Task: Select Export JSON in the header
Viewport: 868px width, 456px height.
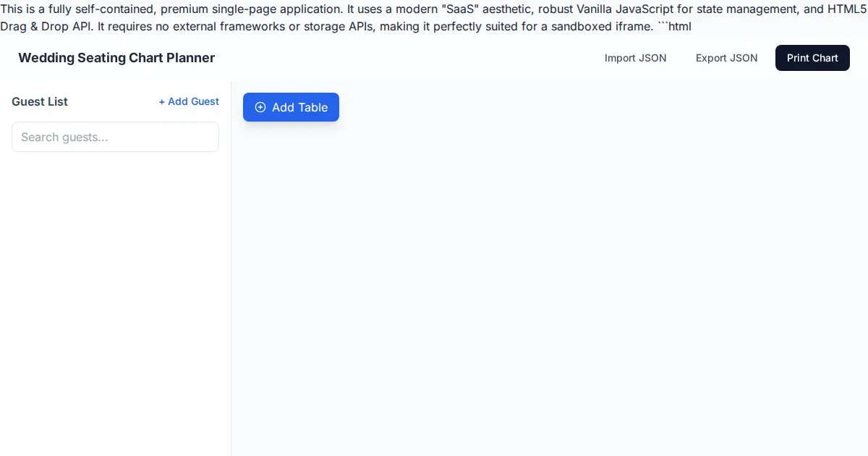Action: [x=726, y=58]
